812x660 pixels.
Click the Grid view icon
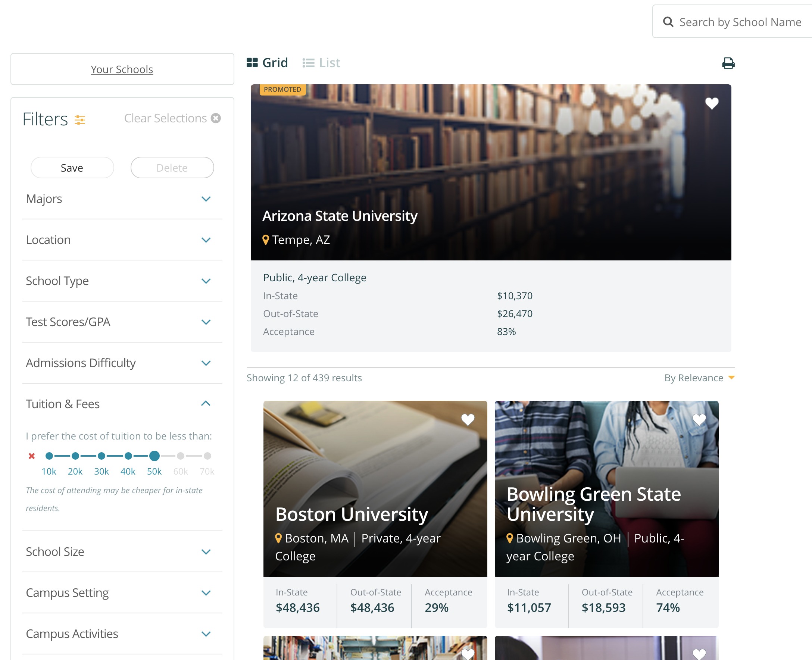tap(253, 63)
